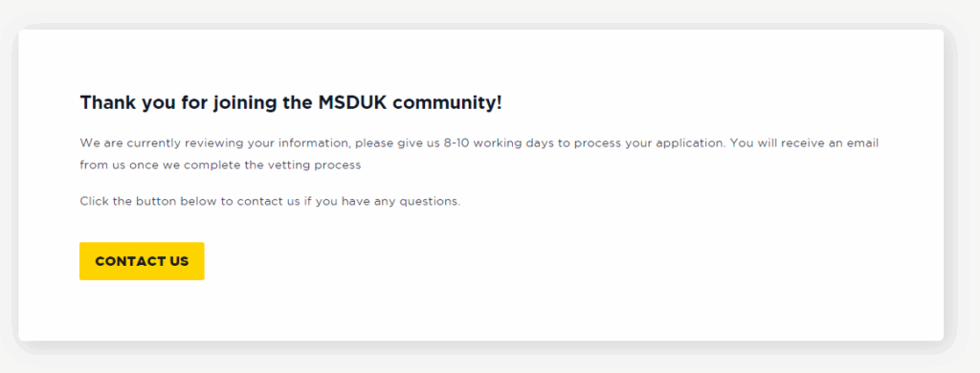Click the yellow CONTACT US button
Viewport: 980px width, 373px height.
(142, 261)
